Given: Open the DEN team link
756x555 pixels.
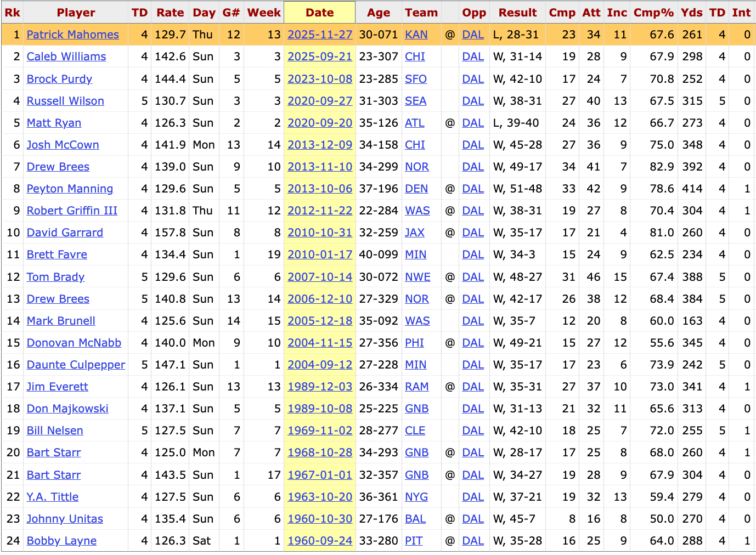Looking at the screenshot, I should [416, 189].
